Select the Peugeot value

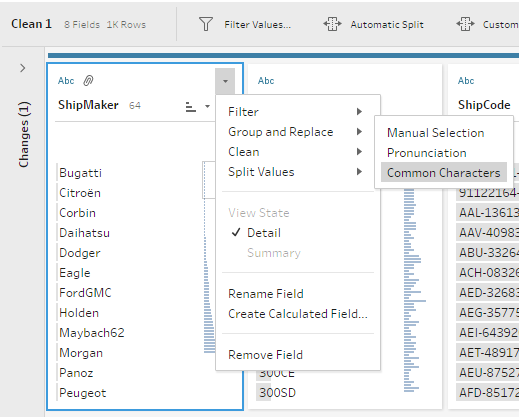83,393
